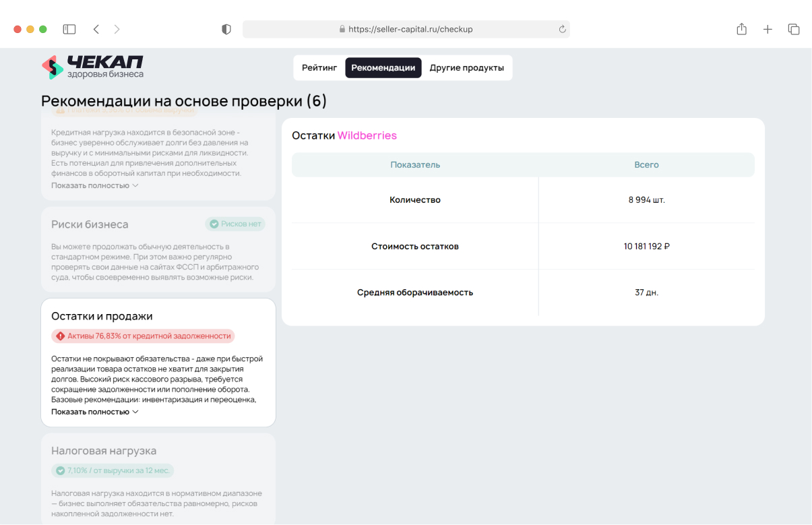Click red warning icon in Активы badge
Screen dimensions: 812x525
pos(61,336)
